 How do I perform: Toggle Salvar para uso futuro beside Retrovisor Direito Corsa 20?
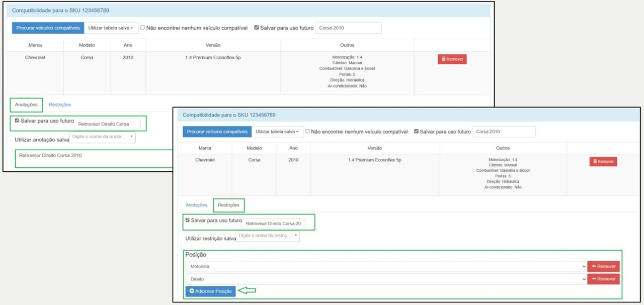point(188,221)
